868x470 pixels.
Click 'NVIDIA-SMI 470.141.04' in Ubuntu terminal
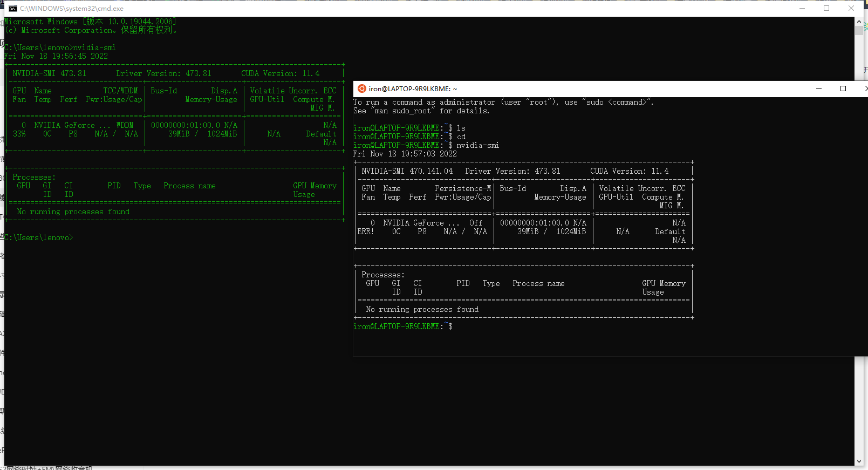click(407, 171)
